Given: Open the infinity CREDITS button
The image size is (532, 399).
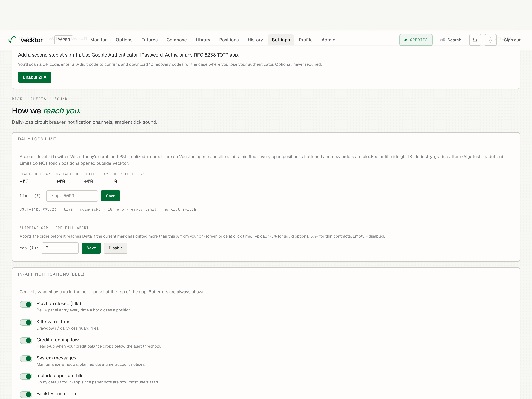Looking at the screenshot, I should click(x=416, y=40).
